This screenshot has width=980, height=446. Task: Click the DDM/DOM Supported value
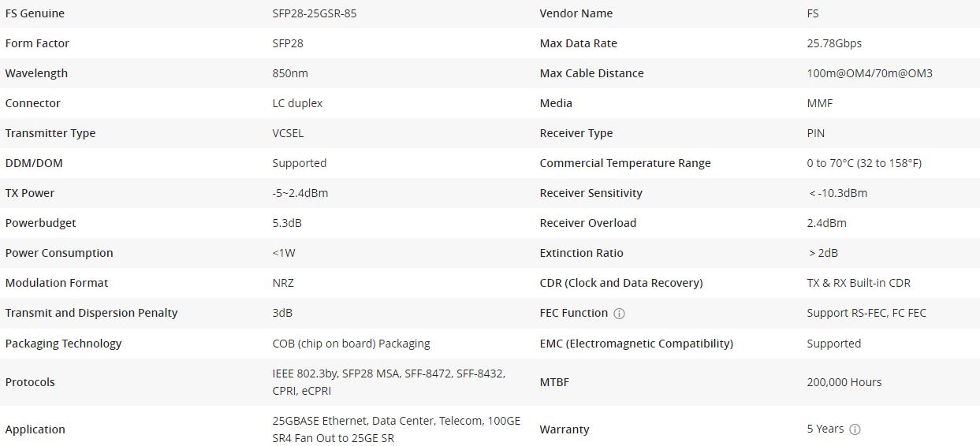coord(300,163)
